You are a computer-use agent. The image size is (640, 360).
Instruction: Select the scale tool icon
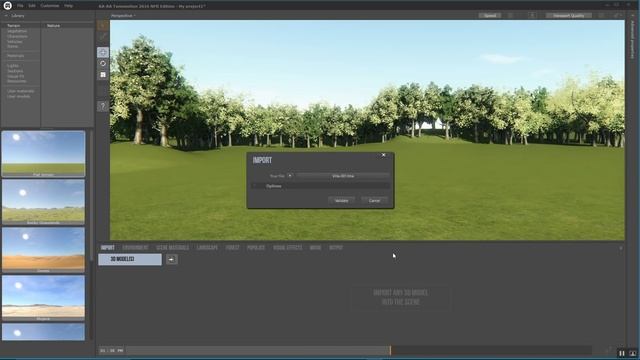(103, 75)
